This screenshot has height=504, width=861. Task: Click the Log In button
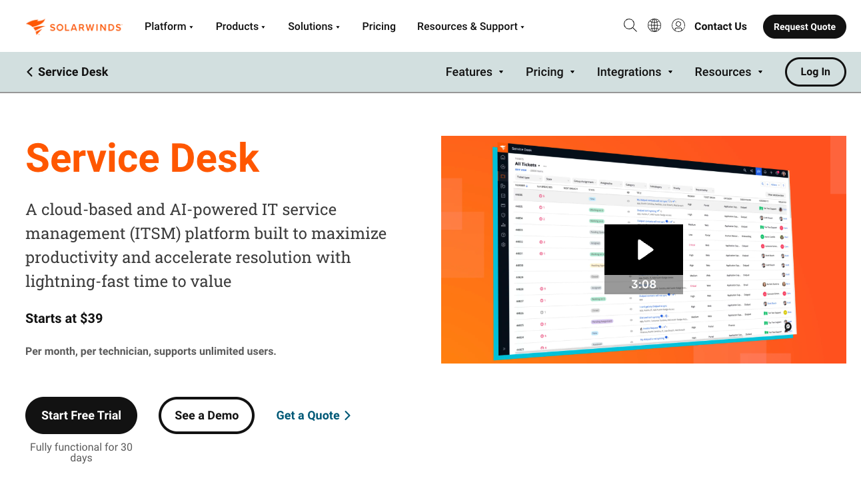coord(816,72)
